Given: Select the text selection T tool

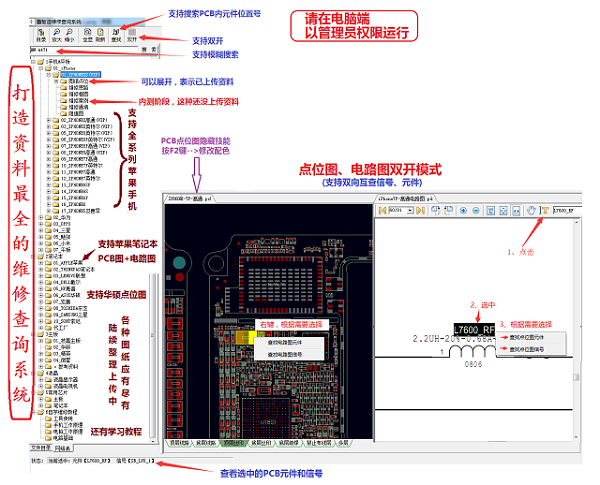Looking at the screenshot, I should point(545,210).
